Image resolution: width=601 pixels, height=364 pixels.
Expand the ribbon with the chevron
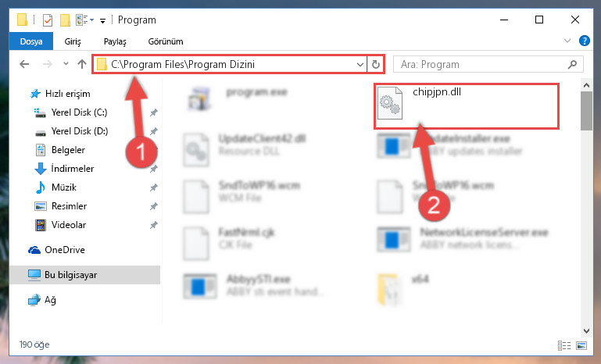[567, 41]
